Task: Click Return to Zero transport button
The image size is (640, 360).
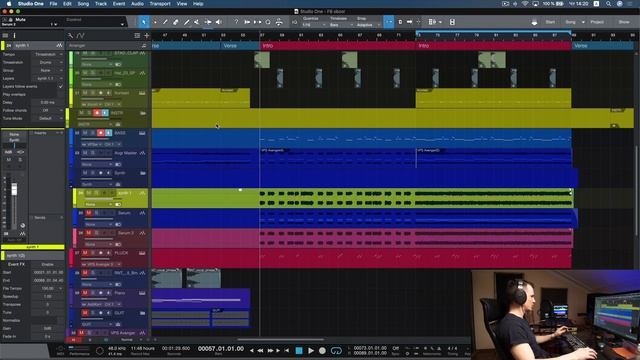Action: pos(287,350)
